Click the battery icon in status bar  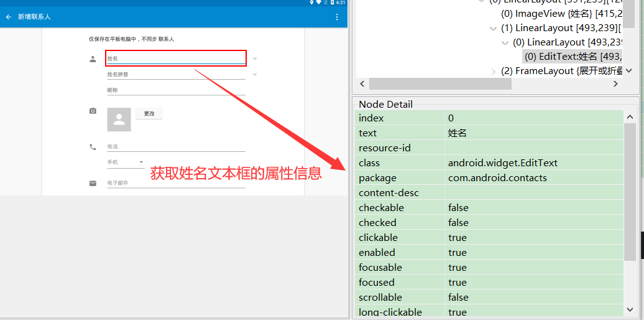coord(332,2)
